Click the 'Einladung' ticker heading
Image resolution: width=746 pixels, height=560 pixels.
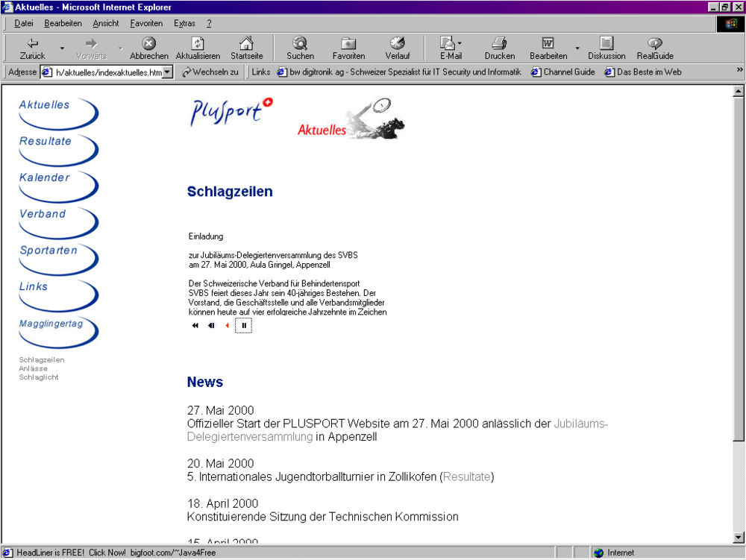(x=206, y=236)
